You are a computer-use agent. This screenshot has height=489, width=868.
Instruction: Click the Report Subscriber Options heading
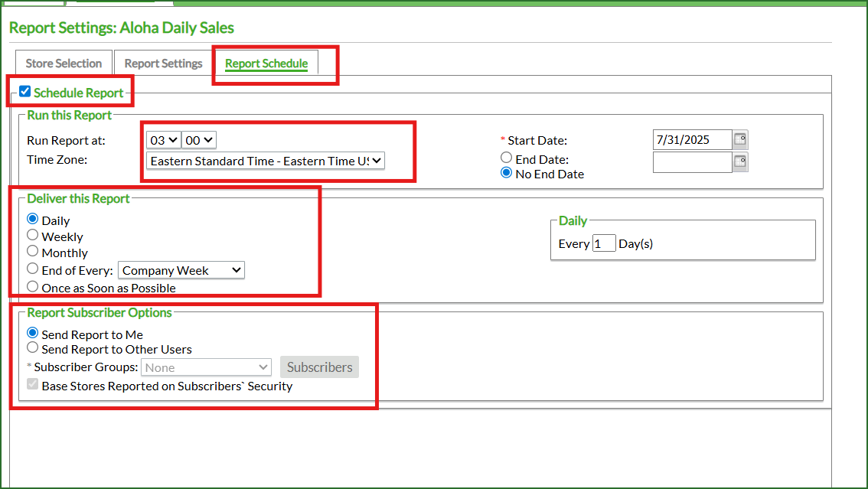[x=99, y=312]
